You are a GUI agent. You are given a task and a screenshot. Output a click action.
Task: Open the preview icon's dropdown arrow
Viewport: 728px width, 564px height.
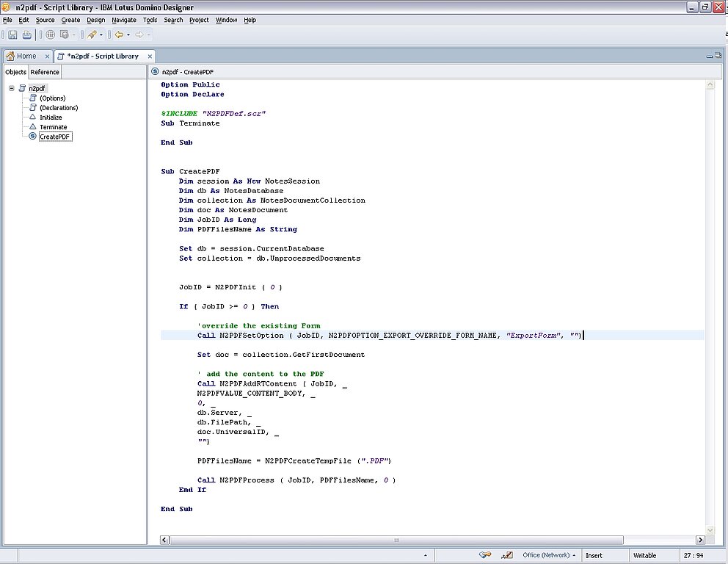pyautogui.click(x=73, y=35)
